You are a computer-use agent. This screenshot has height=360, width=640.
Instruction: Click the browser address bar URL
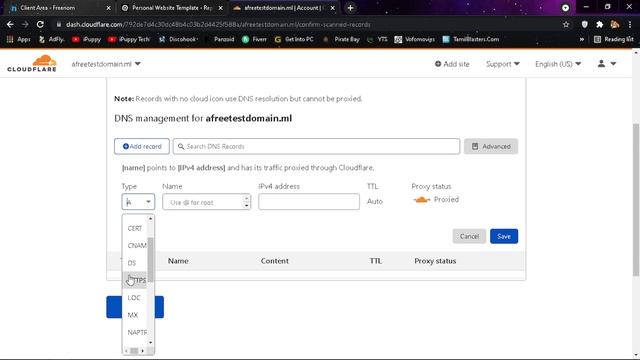(218, 24)
